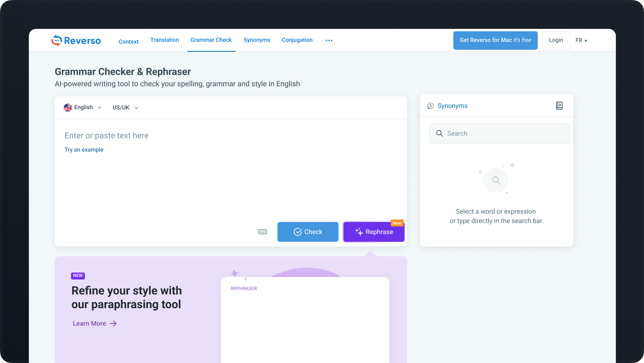The width and height of the screenshot is (644, 363).
Task: Click Get Reverso for Mac button
Action: [495, 40]
